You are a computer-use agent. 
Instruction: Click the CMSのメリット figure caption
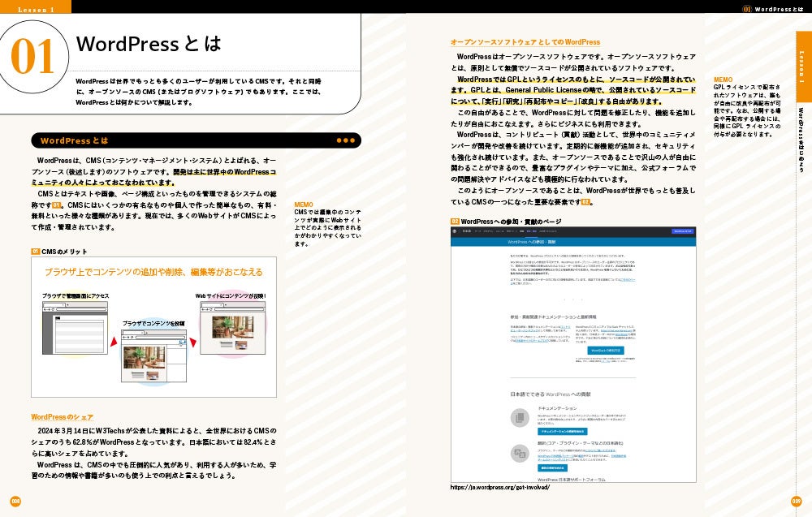point(64,252)
